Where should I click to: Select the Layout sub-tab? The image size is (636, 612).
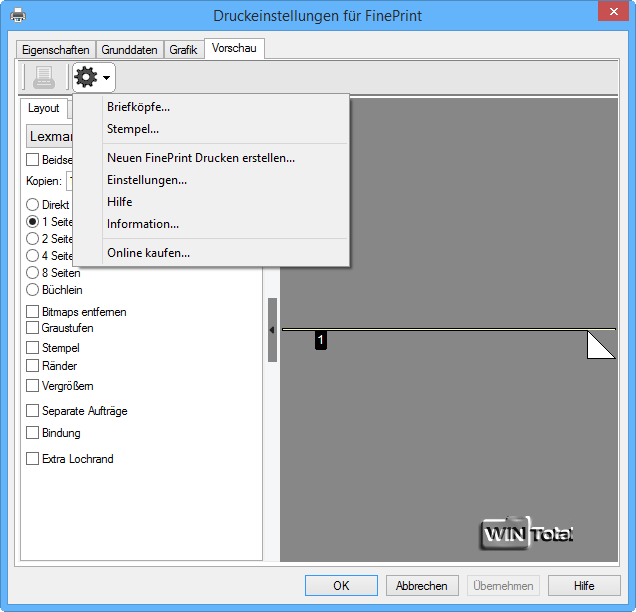click(43, 108)
